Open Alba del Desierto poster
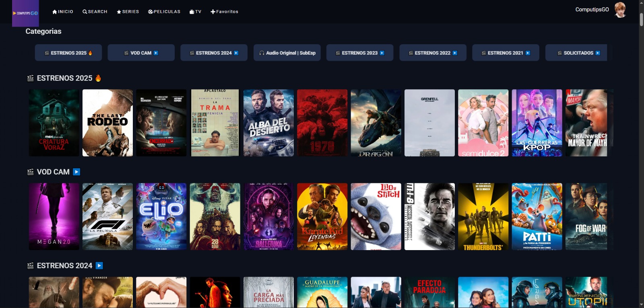The height and width of the screenshot is (308, 644). click(268, 123)
